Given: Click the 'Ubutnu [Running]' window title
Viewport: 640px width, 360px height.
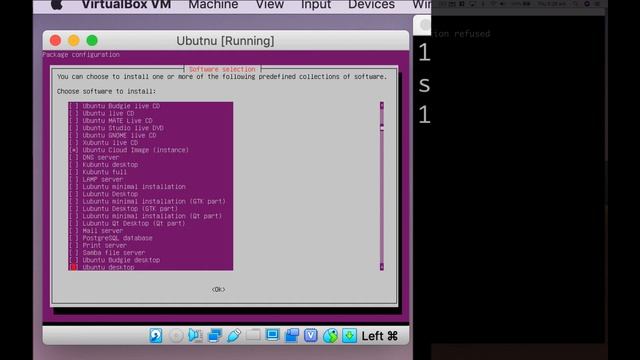Looking at the screenshot, I should tap(225, 41).
